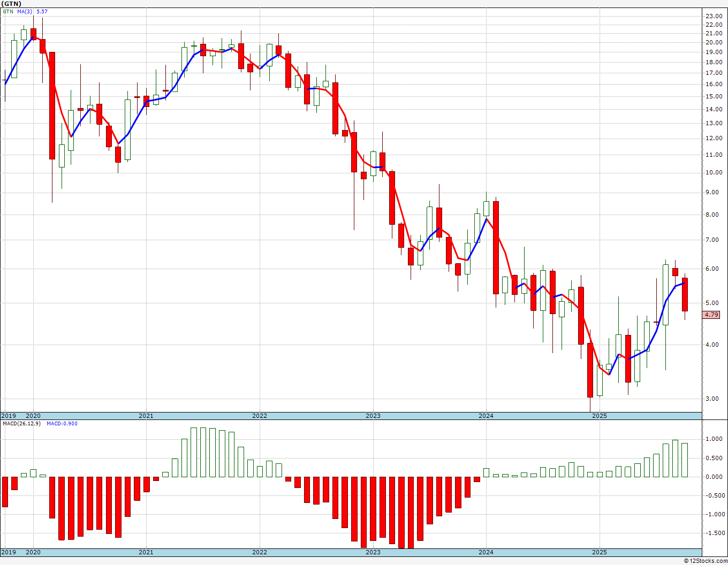
Task: Click 2019 on the price chart timeline
Action: 8,416
